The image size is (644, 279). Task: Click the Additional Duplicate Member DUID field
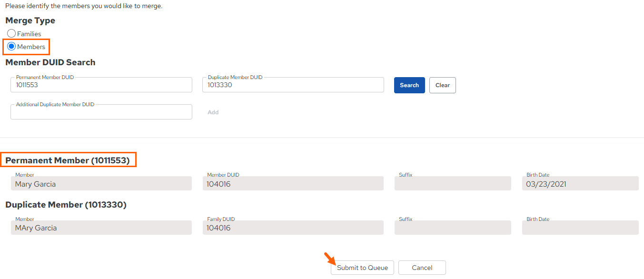tap(101, 112)
